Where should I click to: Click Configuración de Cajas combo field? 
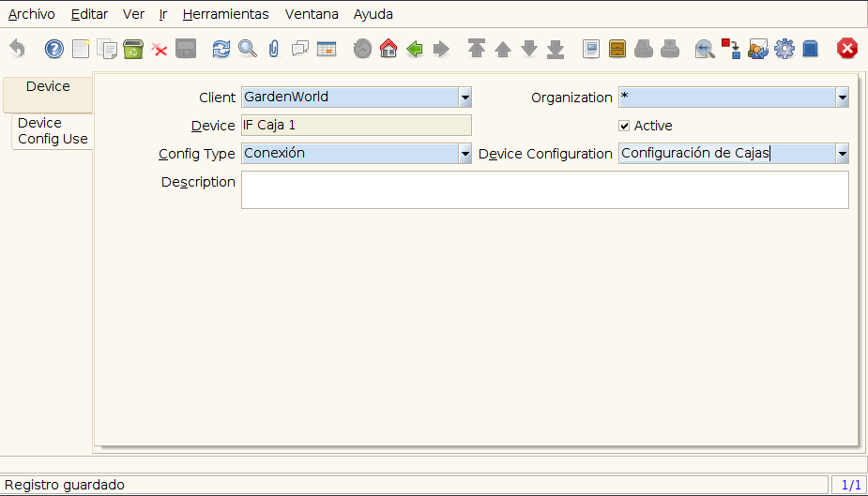point(727,154)
